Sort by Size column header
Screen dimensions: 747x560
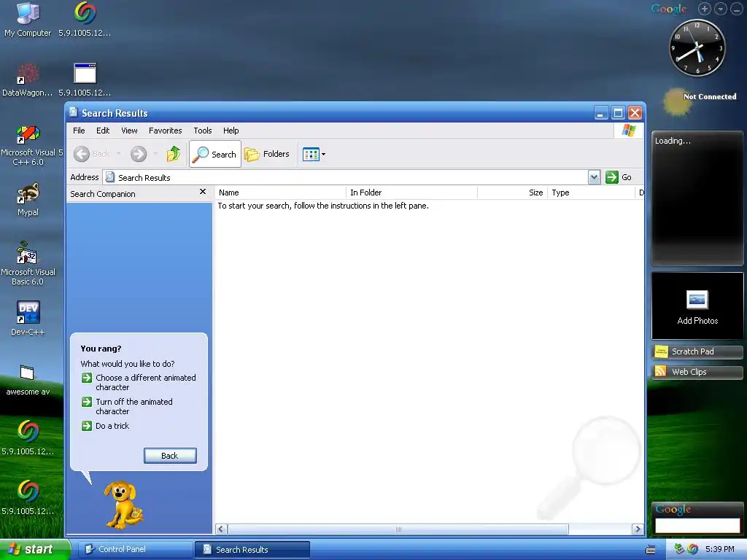pos(512,192)
